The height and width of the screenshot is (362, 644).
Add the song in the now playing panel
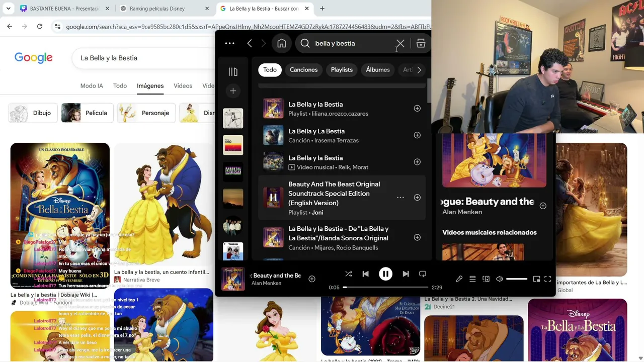tap(543, 206)
